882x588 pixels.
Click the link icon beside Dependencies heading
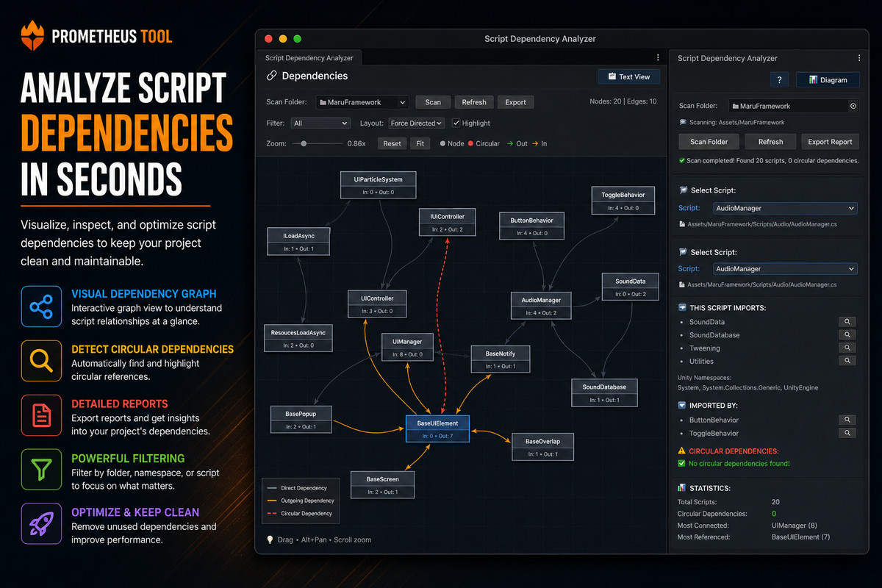point(272,76)
